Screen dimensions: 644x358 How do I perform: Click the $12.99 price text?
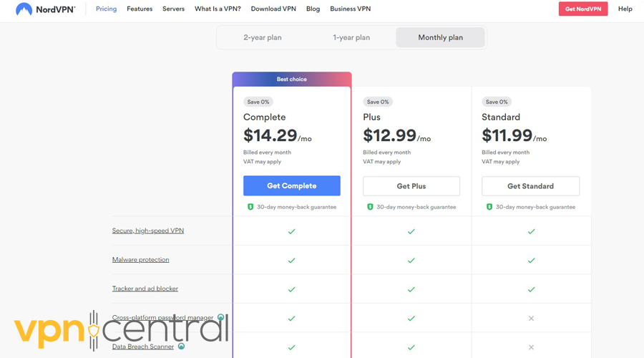[x=390, y=135]
